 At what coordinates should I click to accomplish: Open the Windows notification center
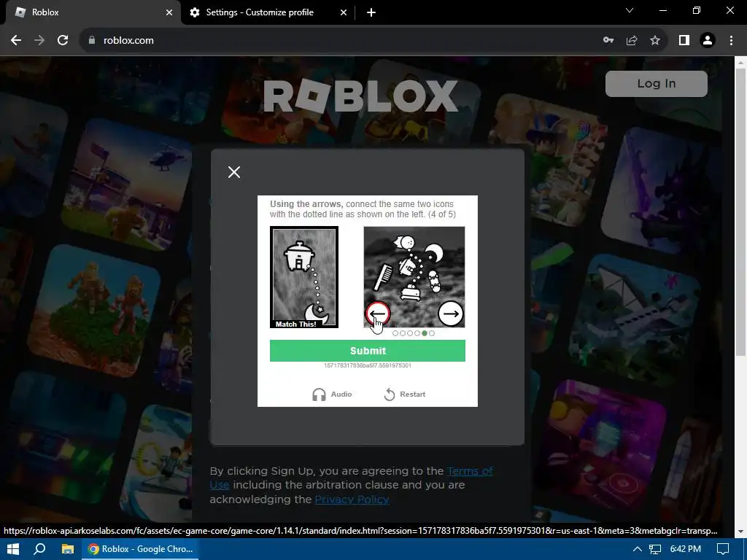click(723, 549)
